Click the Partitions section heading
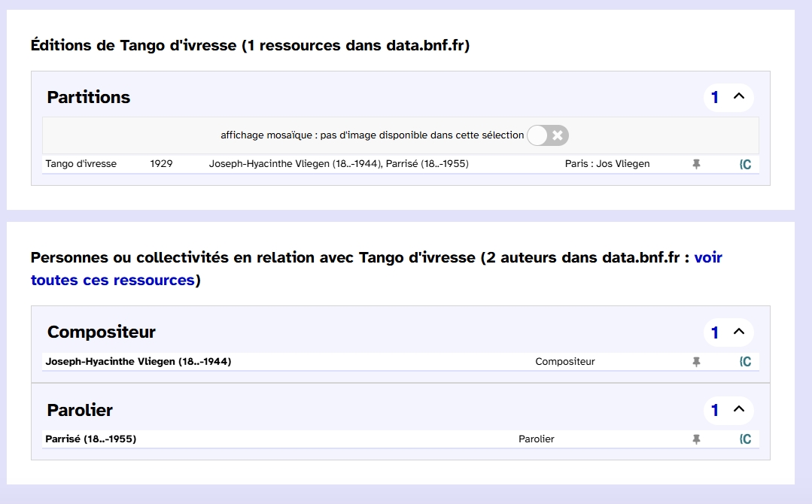Image resolution: width=812 pixels, height=504 pixels. 89,97
